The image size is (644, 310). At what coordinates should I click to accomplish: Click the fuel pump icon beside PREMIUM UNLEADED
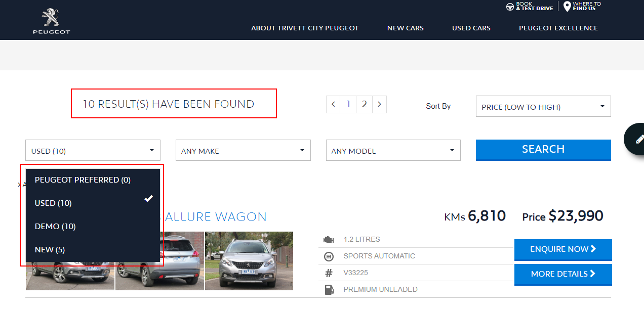[x=329, y=289]
